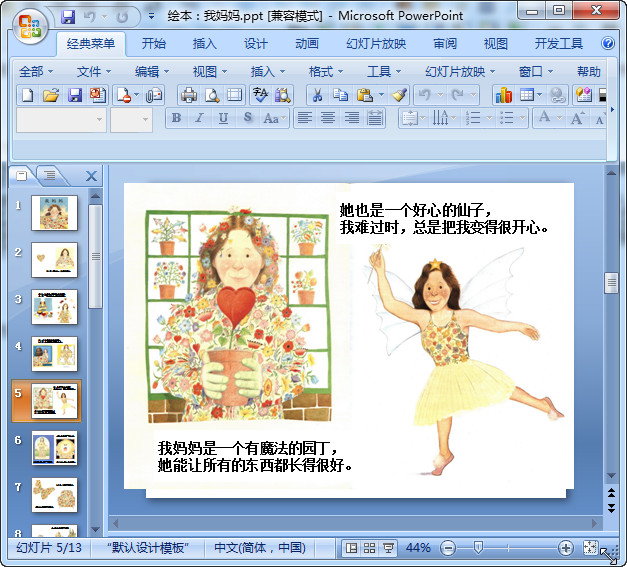The height and width of the screenshot is (567, 627).
Task: Open the 动画 ribbon tab
Action: tap(307, 44)
